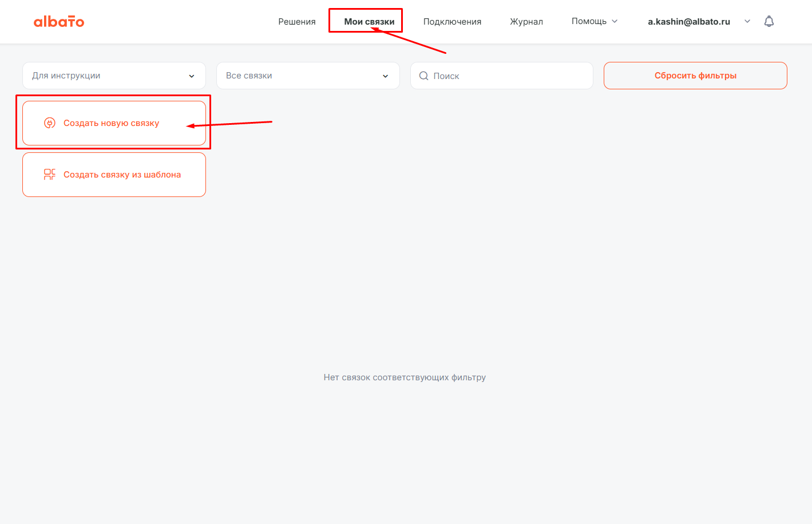Open the notifications bell
This screenshot has height=524, width=812.
[x=769, y=21]
